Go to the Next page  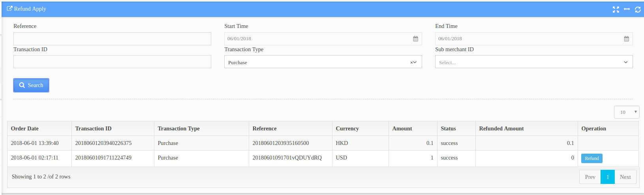click(x=625, y=177)
